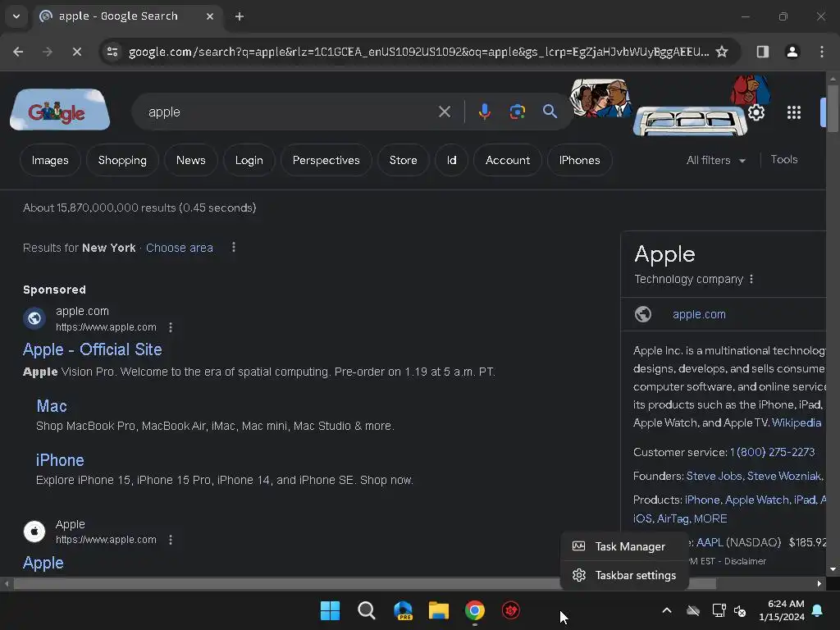
Task: Open the tab search dropdown
Action: click(x=16, y=16)
